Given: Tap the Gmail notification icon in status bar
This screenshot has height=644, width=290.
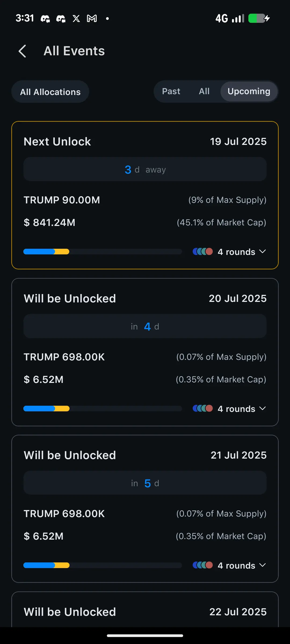Looking at the screenshot, I should pyautogui.click(x=92, y=19).
